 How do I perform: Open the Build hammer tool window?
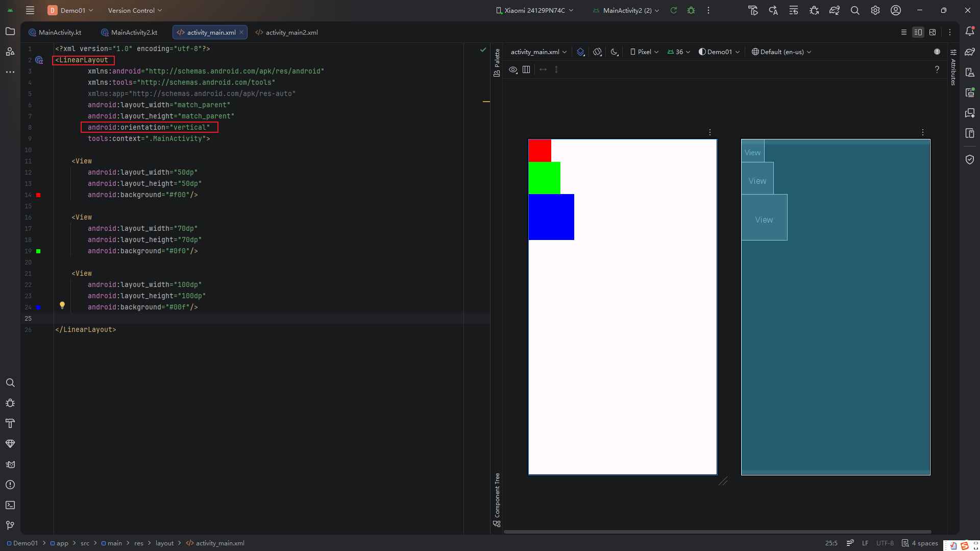pos(10,423)
